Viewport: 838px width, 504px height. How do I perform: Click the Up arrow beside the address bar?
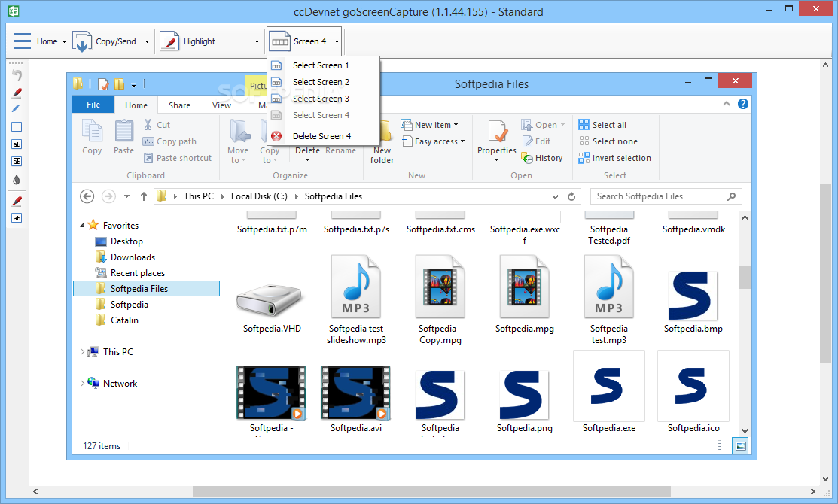(x=143, y=196)
